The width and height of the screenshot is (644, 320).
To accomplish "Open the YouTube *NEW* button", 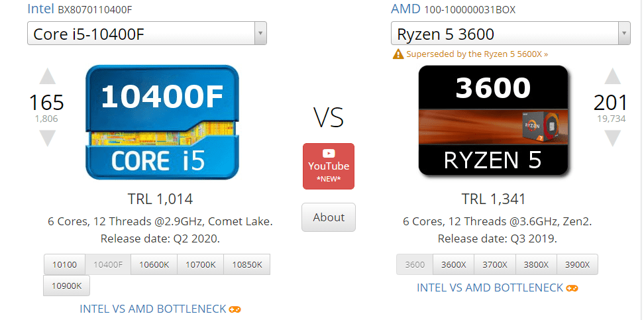I will [x=329, y=166].
